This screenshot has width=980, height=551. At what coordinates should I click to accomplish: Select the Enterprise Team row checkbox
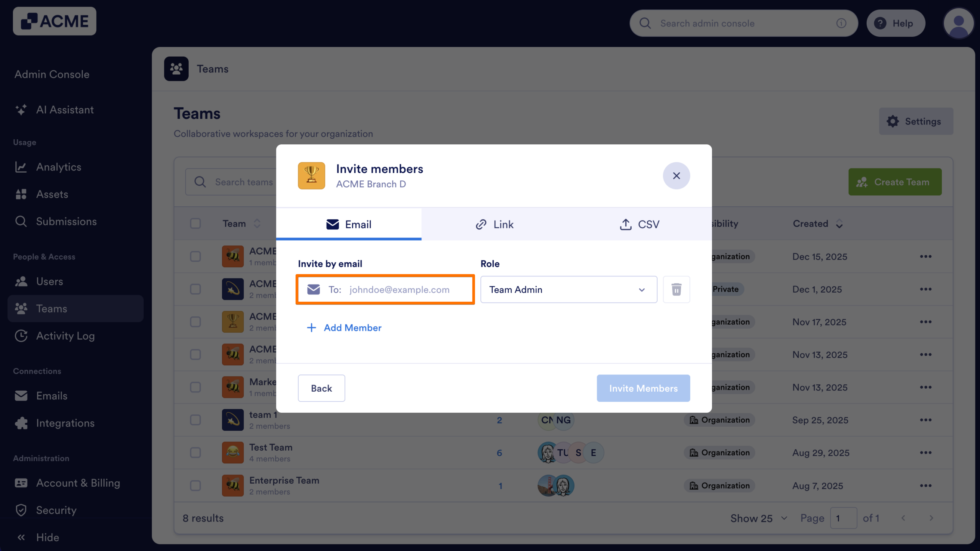195,486
